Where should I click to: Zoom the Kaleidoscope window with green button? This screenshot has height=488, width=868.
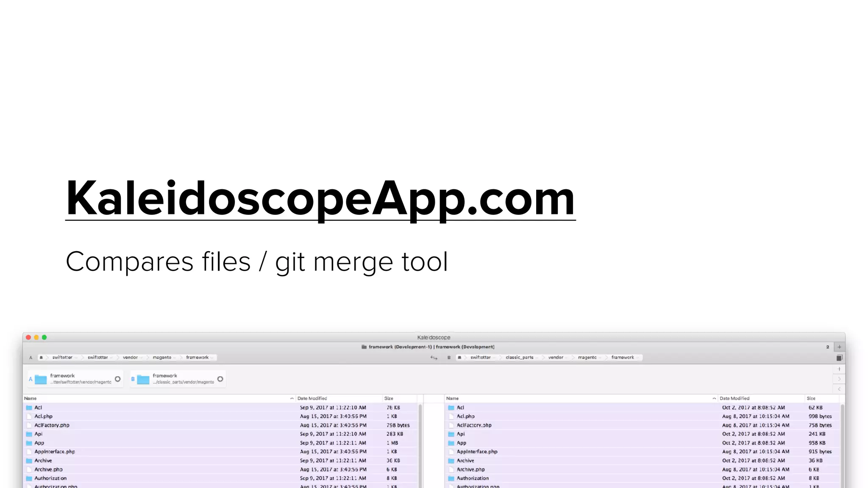click(44, 338)
